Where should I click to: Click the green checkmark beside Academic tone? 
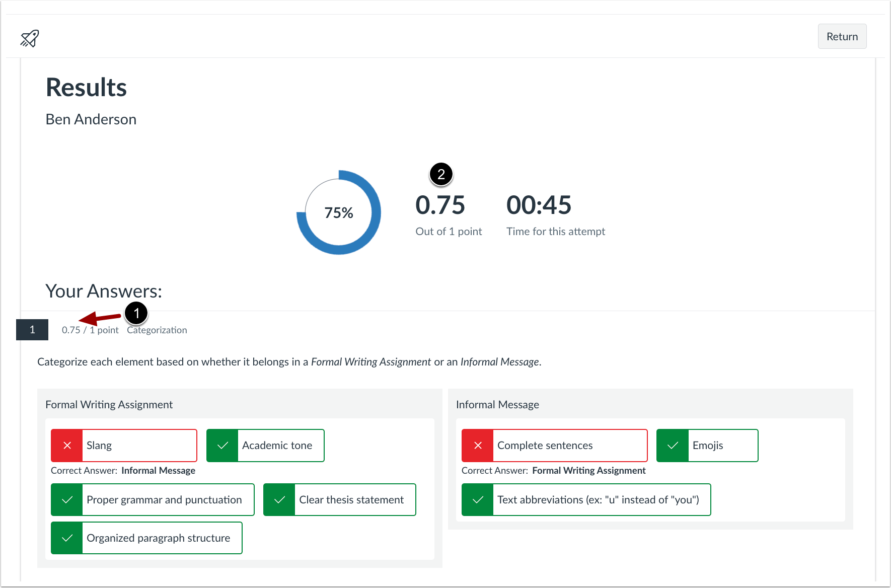(222, 445)
